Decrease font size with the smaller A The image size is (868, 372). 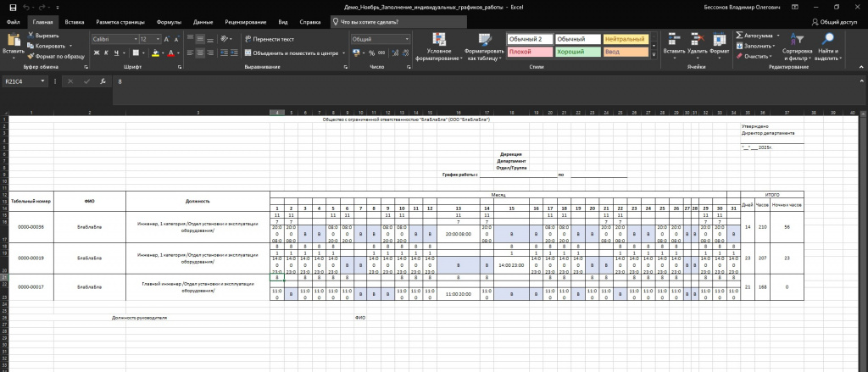point(176,39)
